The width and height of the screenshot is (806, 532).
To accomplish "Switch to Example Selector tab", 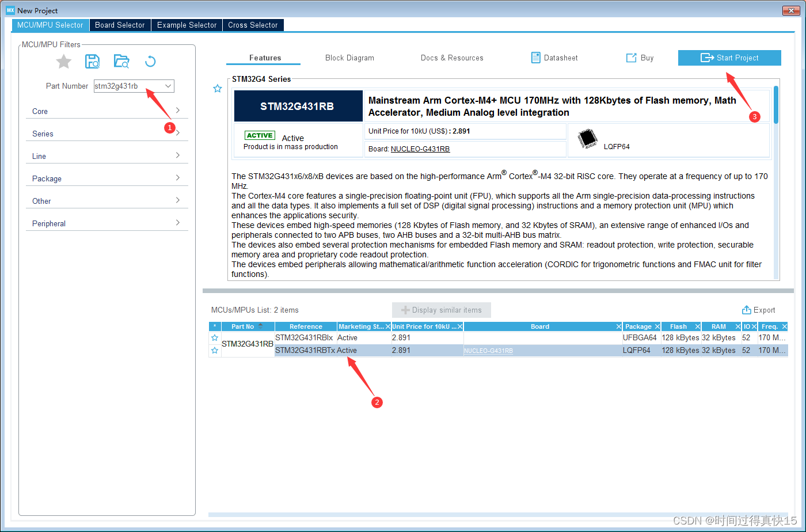I will (x=187, y=25).
